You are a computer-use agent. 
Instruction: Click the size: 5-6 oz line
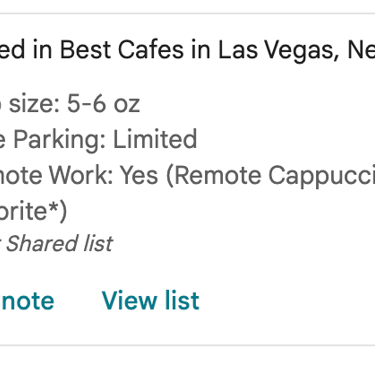click(x=70, y=103)
